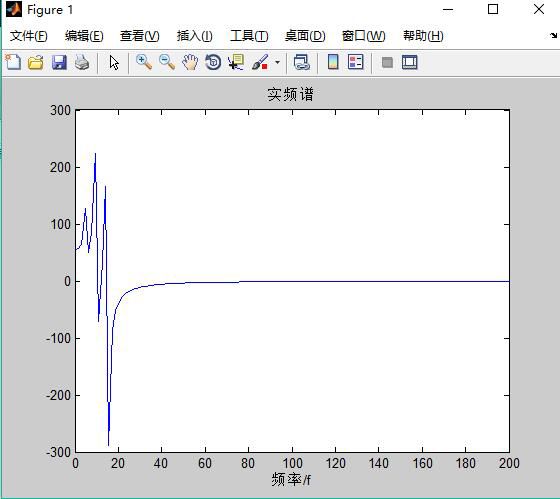The height and width of the screenshot is (499, 560).
Task: Open the 文件(F) menu
Action: tap(29, 36)
